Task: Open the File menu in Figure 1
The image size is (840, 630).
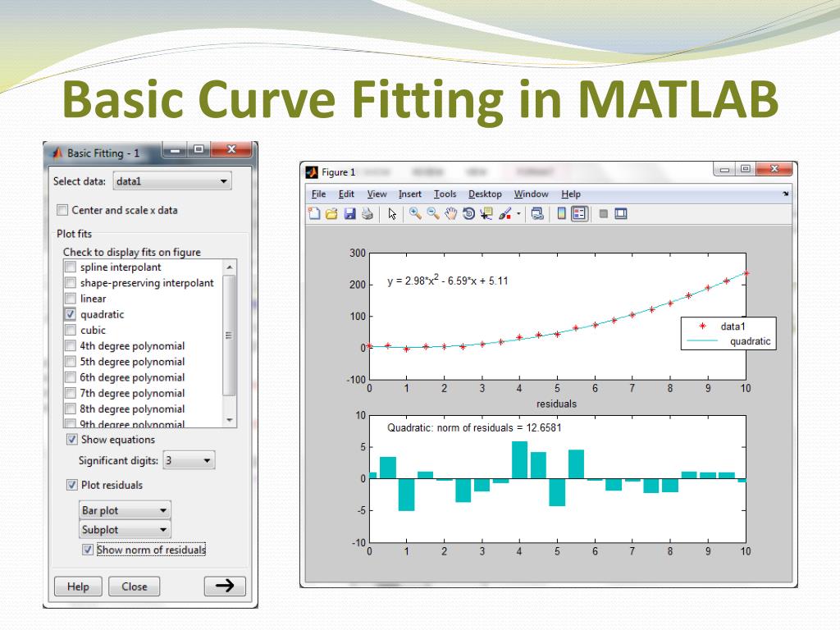Action: (x=319, y=194)
